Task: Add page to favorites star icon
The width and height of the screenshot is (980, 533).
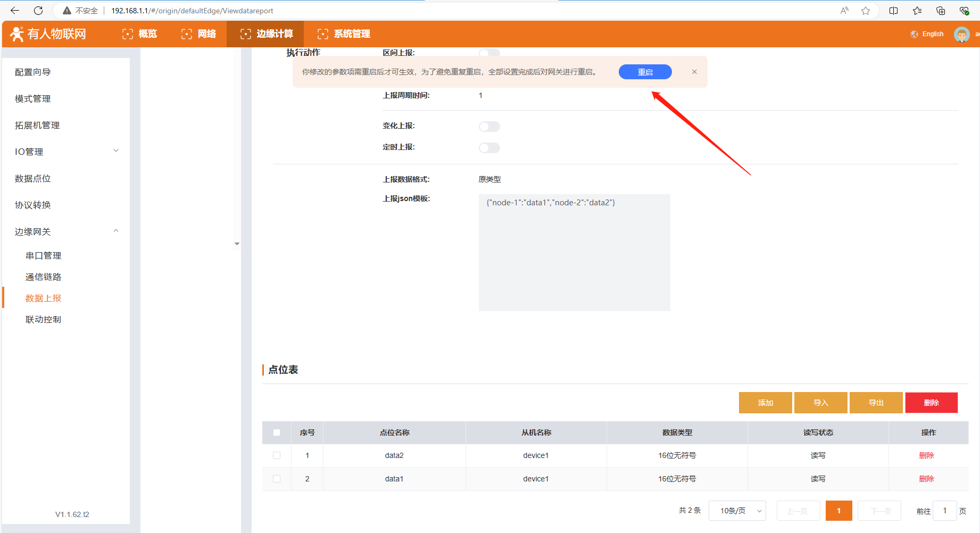Action: 866,11
